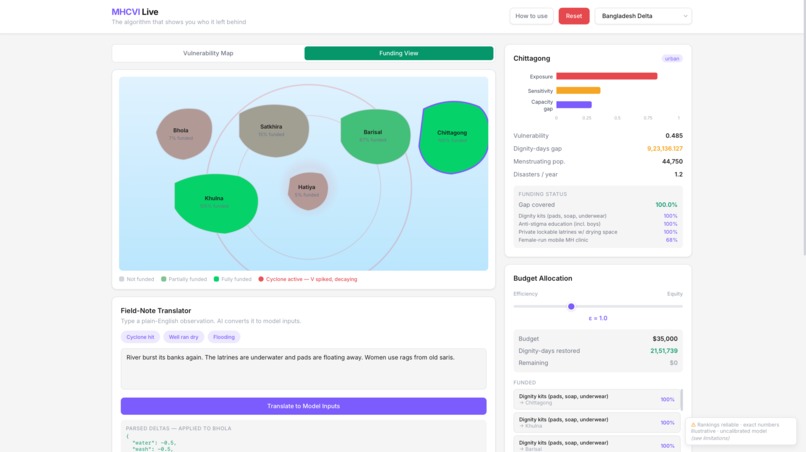This screenshot has width=806, height=452.
Task: Select the Funding View tab
Action: click(398, 53)
